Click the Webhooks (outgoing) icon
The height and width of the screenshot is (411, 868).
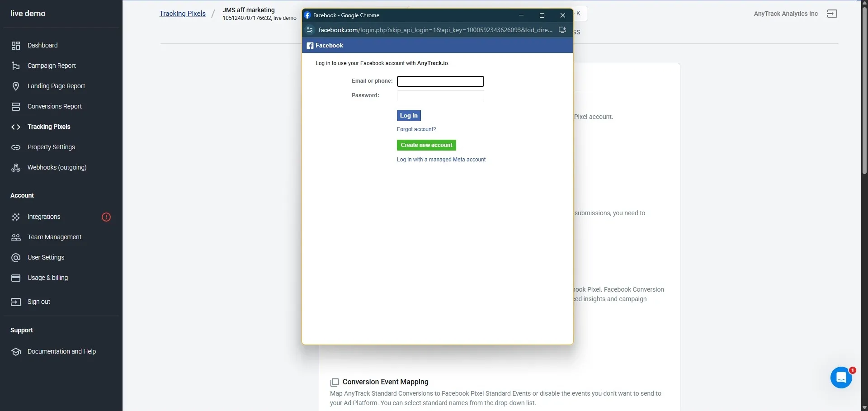(16, 168)
